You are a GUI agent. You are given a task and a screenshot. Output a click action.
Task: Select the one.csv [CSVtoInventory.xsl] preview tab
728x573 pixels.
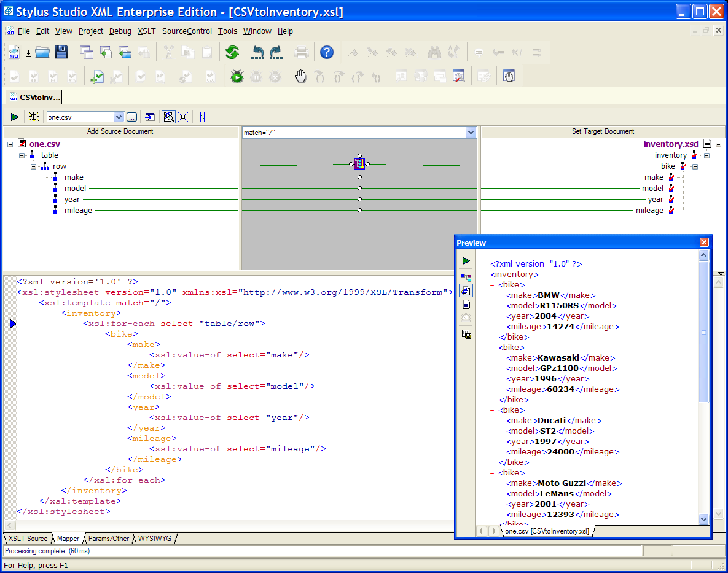point(547,531)
